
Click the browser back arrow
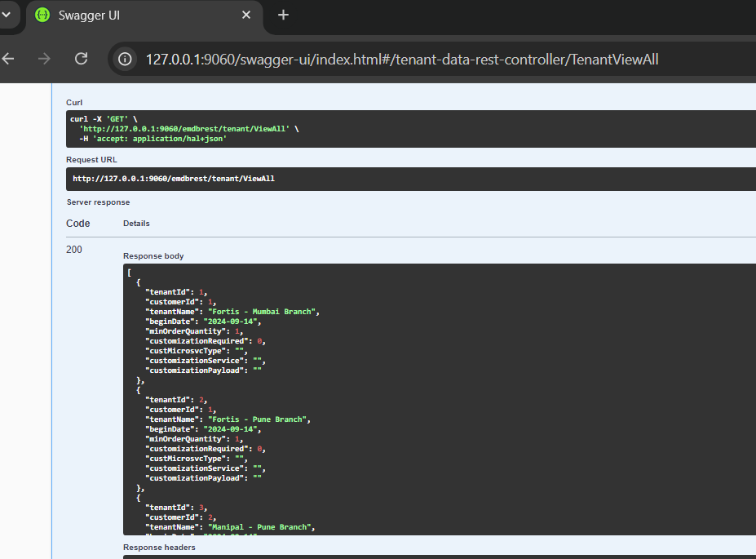8,59
